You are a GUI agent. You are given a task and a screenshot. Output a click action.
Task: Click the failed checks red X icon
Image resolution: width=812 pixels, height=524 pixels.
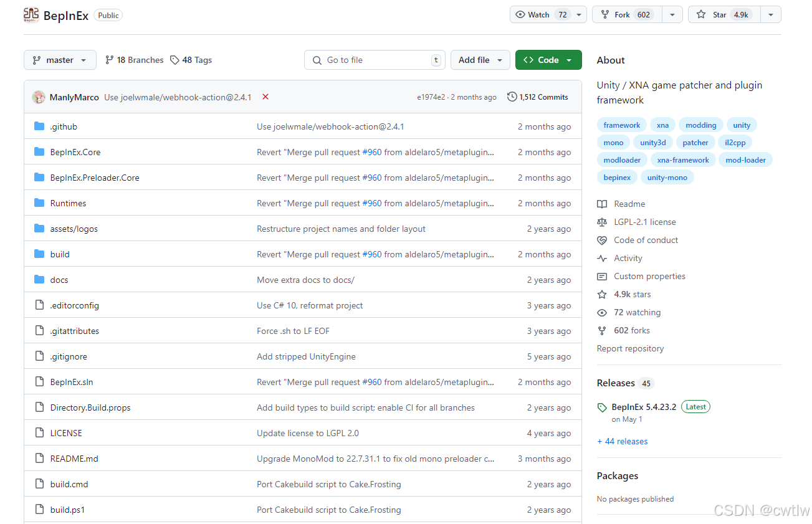(265, 97)
